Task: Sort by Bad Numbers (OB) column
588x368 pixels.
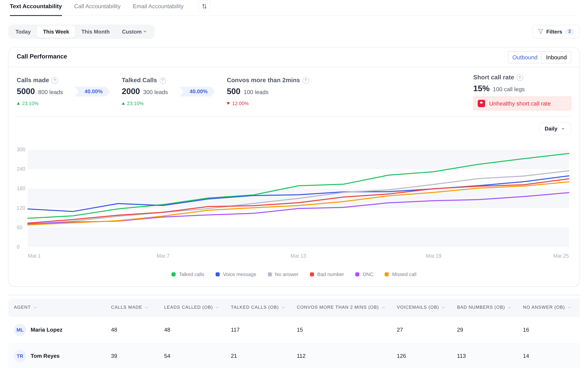Action: coord(484,307)
